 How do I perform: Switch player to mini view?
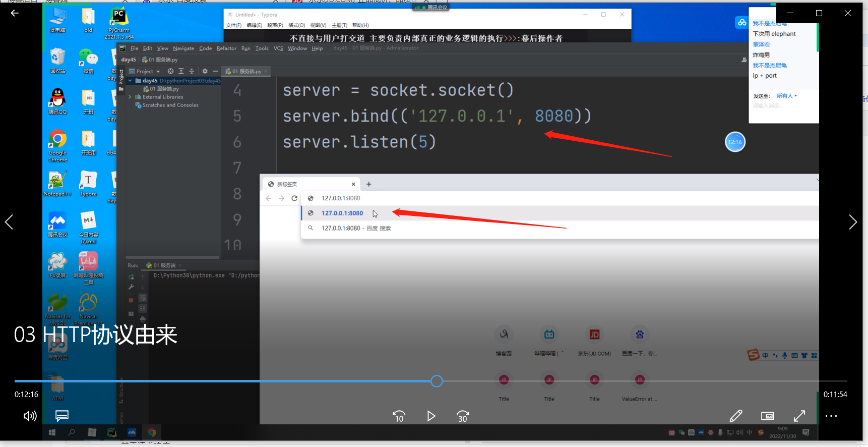click(768, 416)
